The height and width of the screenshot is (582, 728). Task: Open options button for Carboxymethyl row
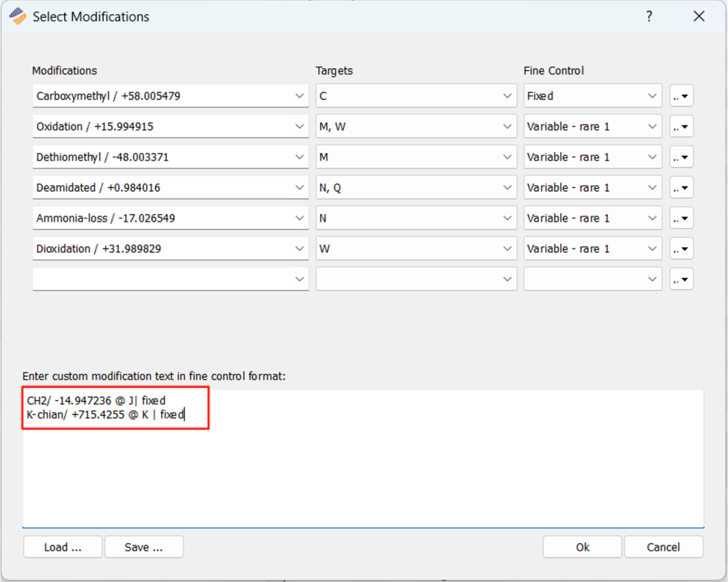pos(681,96)
